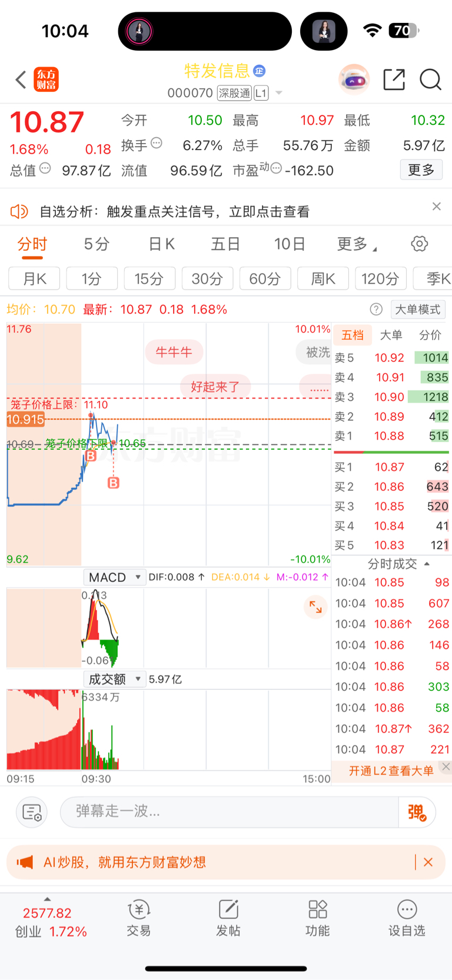Open the MACD indicator dropdown
Screen dimensions: 452x980
click(115, 577)
